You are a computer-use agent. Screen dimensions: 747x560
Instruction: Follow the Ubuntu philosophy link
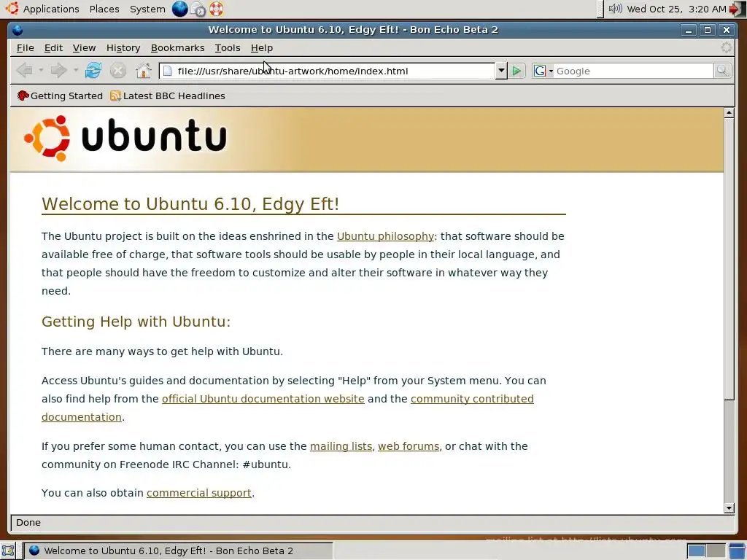(x=385, y=236)
